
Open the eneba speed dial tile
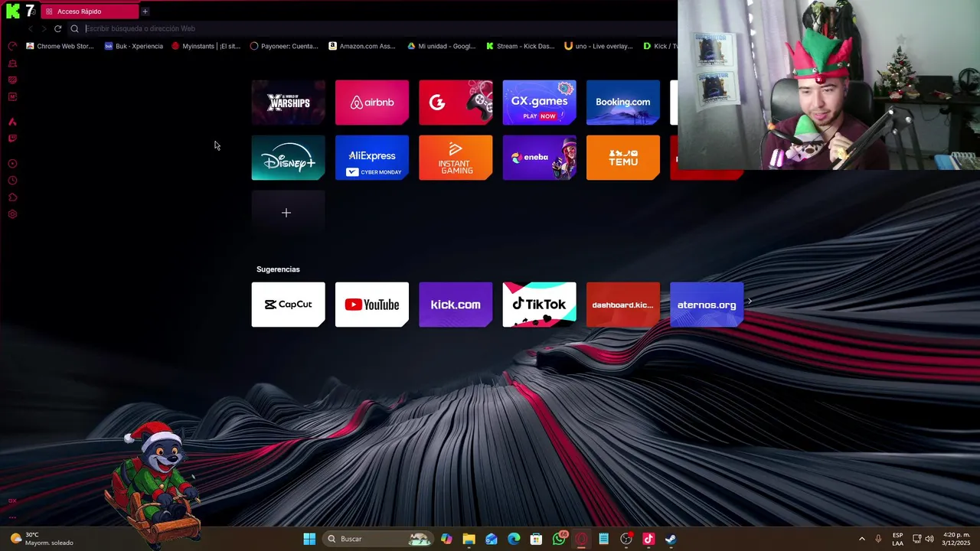point(539,158)
